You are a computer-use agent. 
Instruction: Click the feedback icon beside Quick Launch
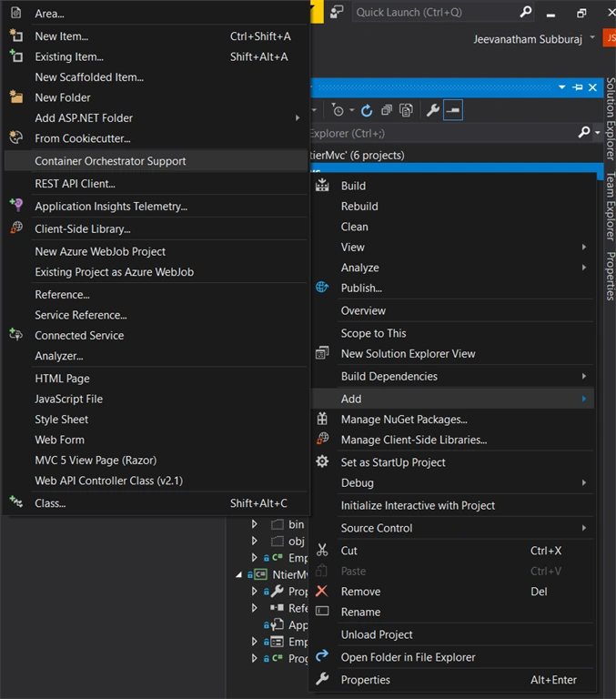337,12
